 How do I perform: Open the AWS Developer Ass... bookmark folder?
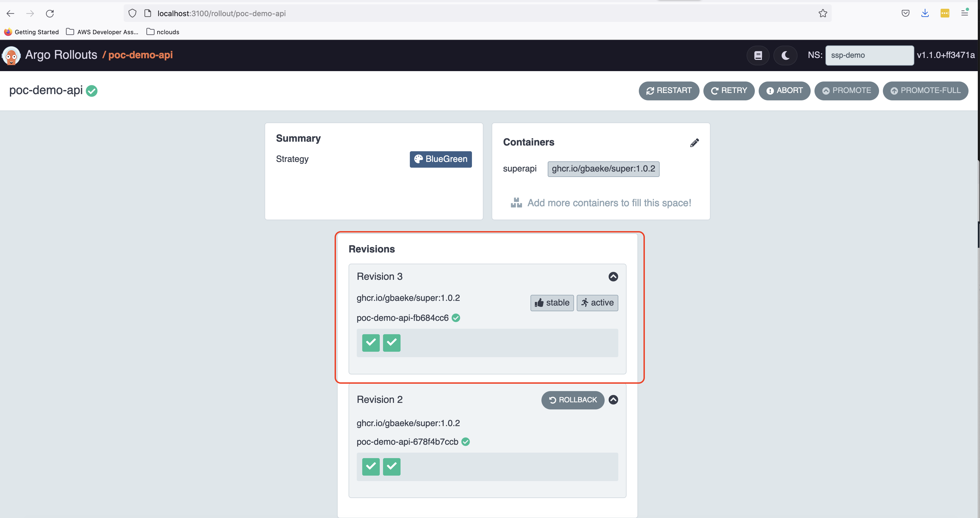pos(102,32)
